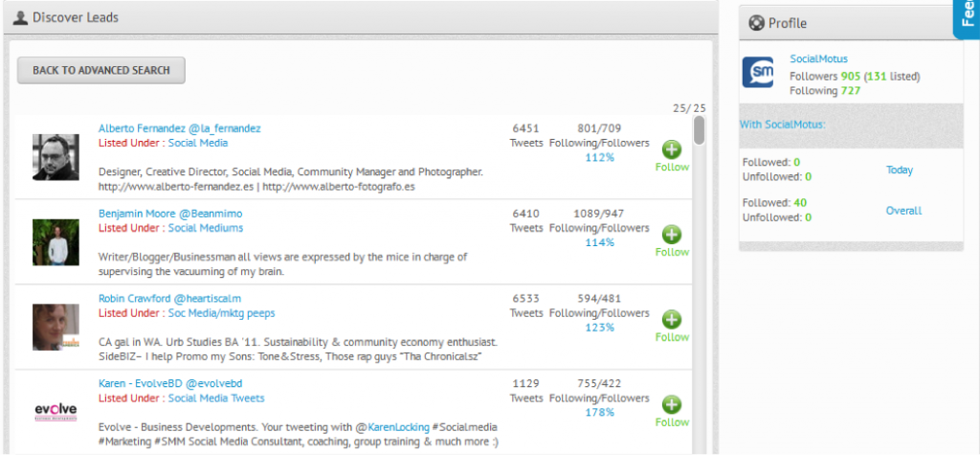The width and height of the screenshot is (980, 455).
Task: Open the Social Media Tweets list link
Action: [x=216, y=398]
